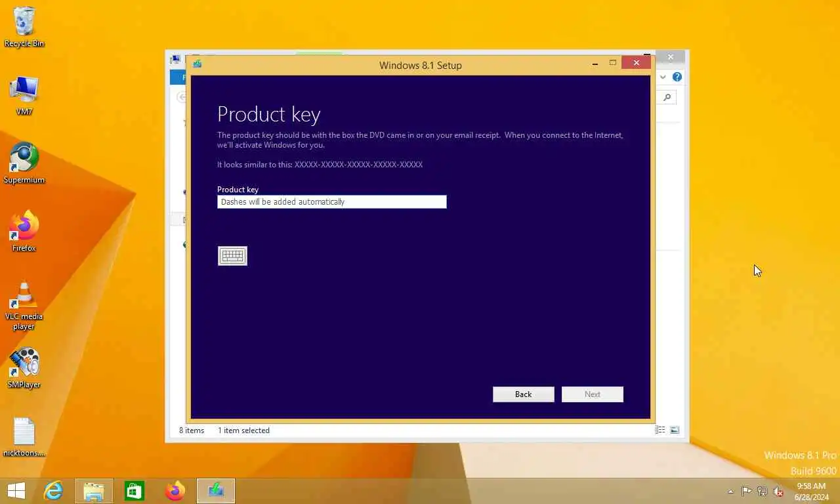This screenshot has width=840, height=504.
Task: Click "1 item selected" in Explorer status bar
Action: (x=243, y=430)
